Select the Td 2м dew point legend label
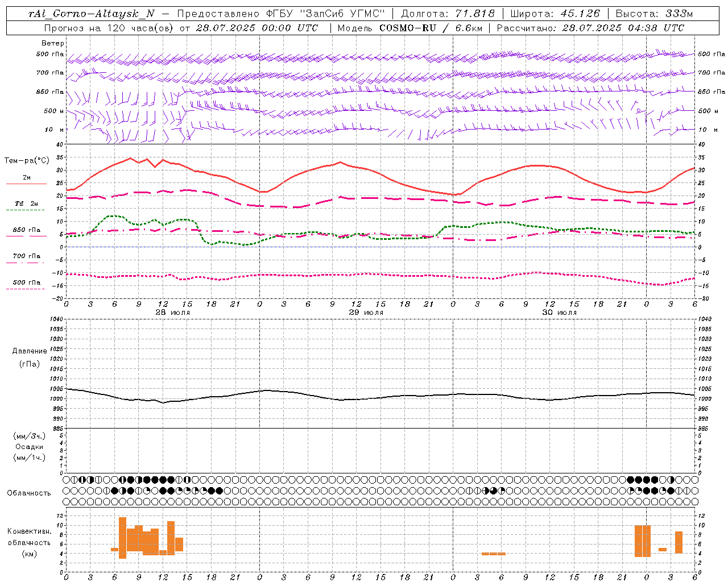Image resolution: width=728 pixels, height=582 pixels. tap(27, 203)
